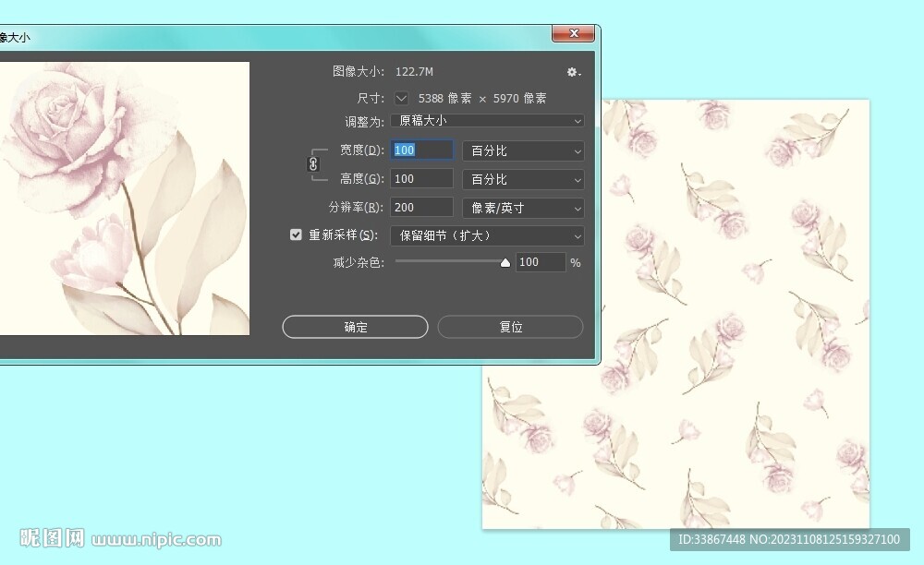Open the gear settings menu in dialog

pyautogui.click(x=574, y=72)
